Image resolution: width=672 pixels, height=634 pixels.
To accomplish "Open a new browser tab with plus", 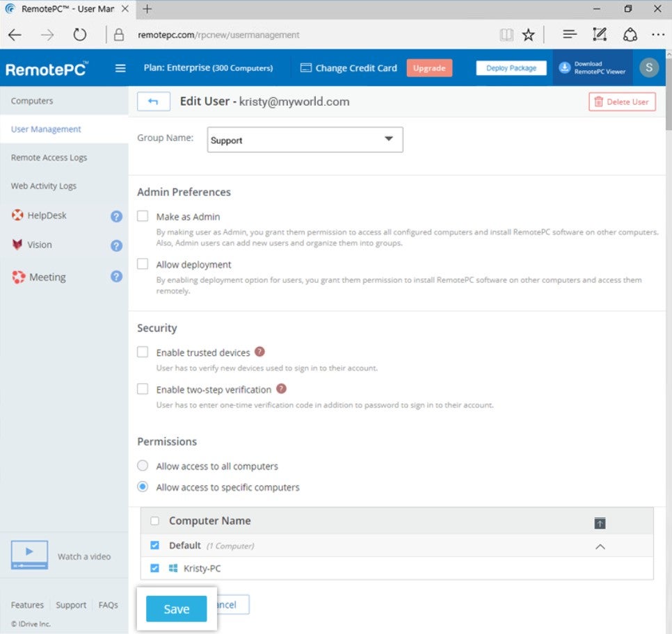I will [147, 8].
